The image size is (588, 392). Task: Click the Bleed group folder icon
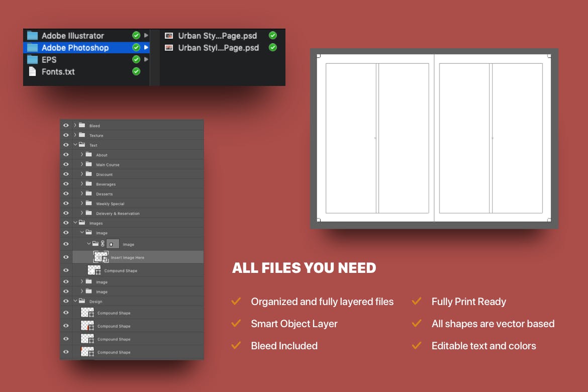pyautogui.click(x=82, y=126)
